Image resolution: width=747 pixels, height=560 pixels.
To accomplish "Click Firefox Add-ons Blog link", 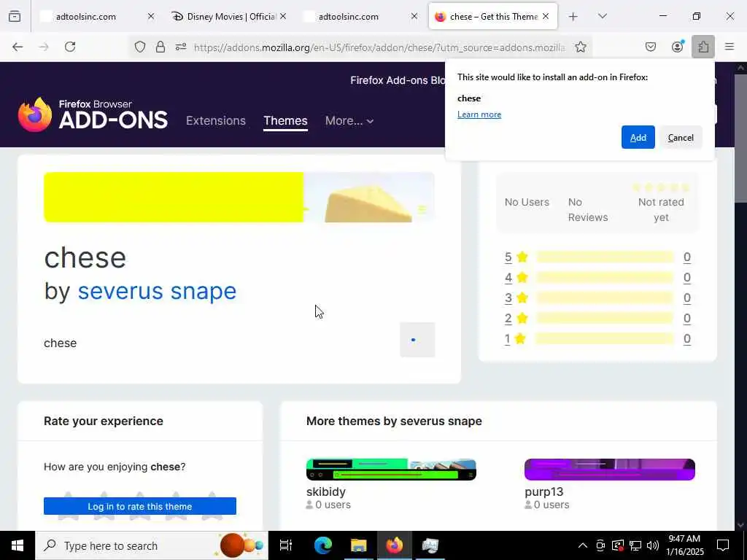I will click(398, 80).
